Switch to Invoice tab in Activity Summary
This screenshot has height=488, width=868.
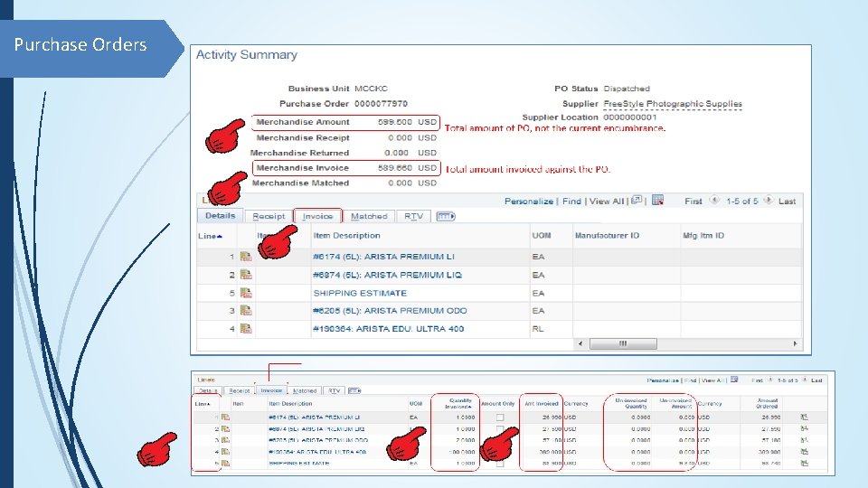pos(317,216)
